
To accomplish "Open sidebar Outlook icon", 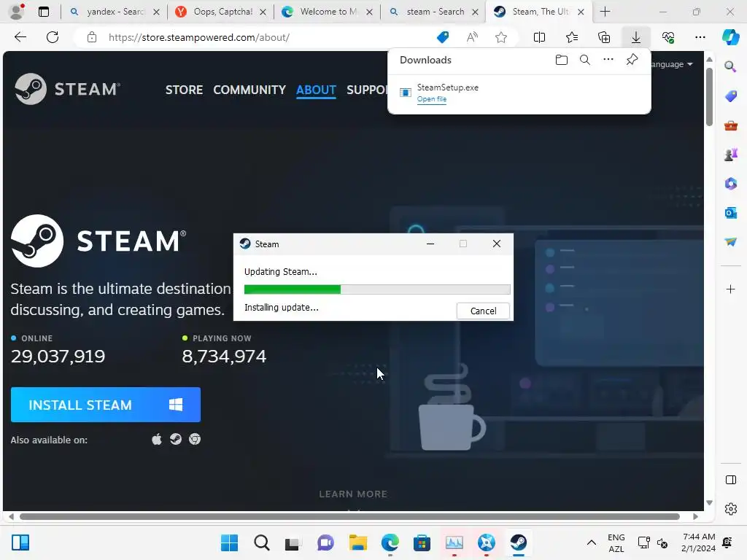I will [730, 213].
